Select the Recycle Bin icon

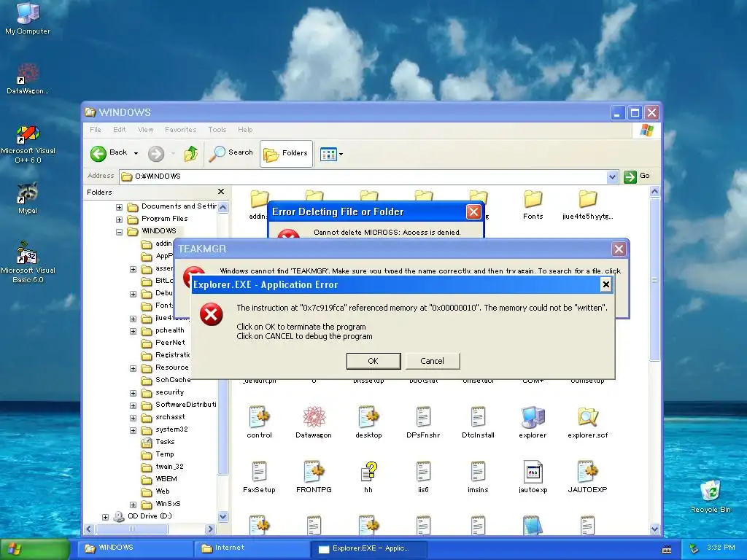pos(711,496)
